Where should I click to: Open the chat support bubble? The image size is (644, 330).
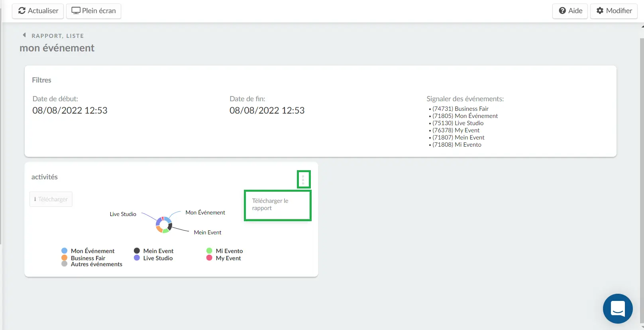tap(618, 308)
